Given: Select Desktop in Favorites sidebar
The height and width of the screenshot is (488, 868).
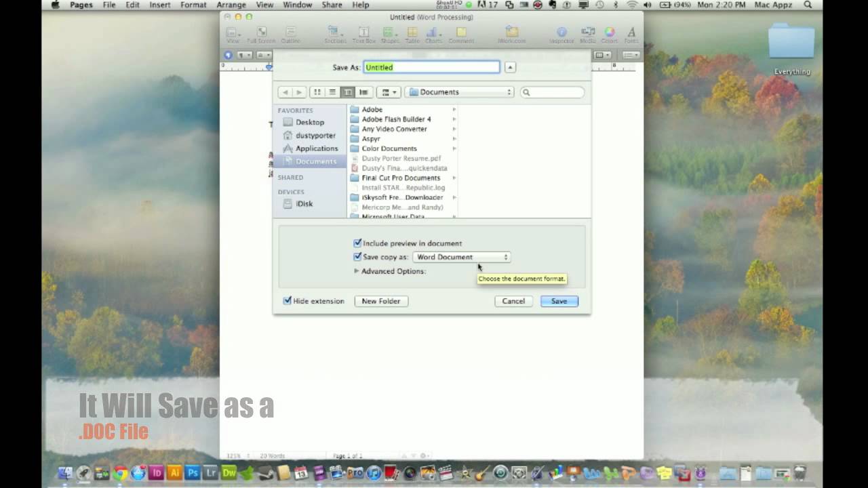Looking at the screenshot, I should (x=310, y=122).
